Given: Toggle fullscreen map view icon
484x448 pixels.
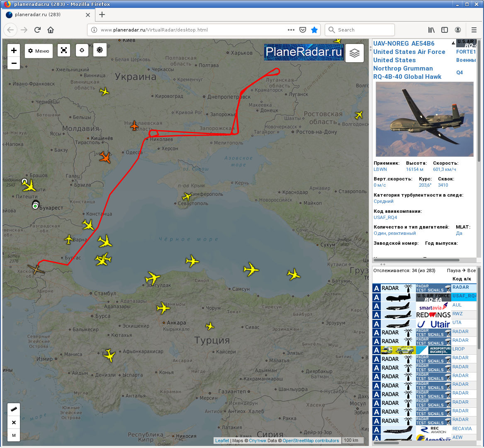Looking at the screenshot, I should tap(64, 50).
